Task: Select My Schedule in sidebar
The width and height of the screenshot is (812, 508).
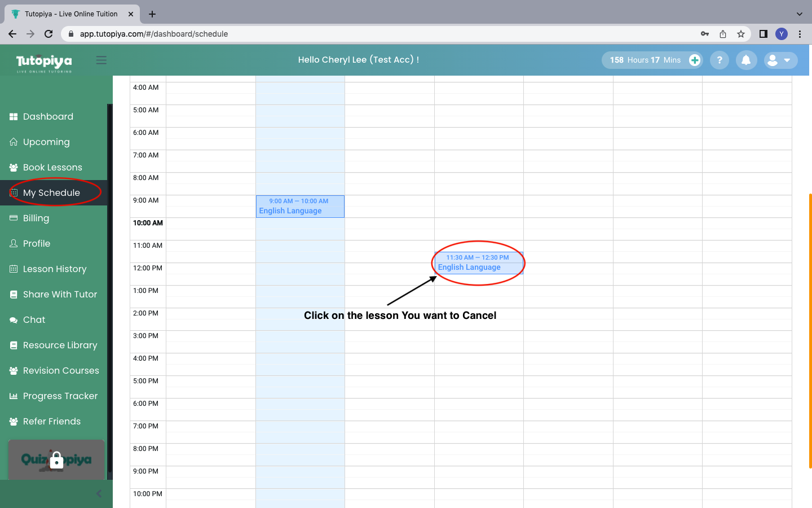Action: click(x=51, y=193)
